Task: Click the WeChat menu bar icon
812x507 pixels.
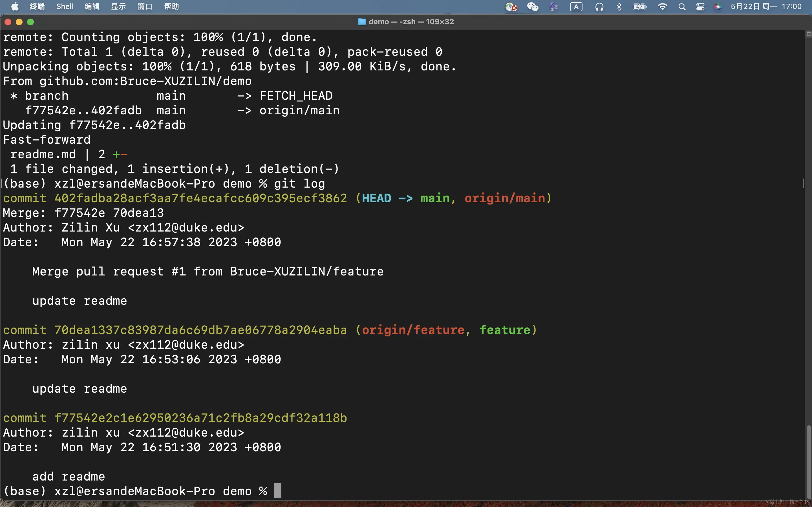Action: (533, 7)
